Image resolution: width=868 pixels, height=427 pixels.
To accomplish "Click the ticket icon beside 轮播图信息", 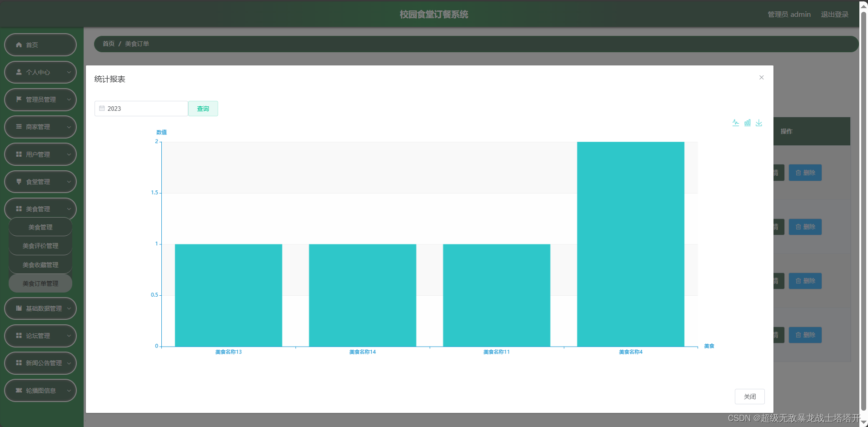I will pyautogui.click(x=19, y=390).
